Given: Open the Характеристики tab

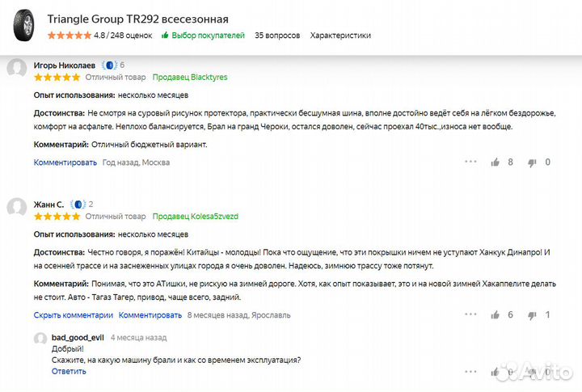Looking at the screenshot, I should point(340,36).
